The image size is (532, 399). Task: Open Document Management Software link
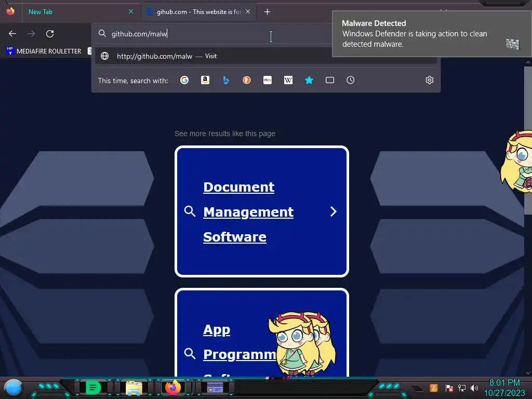(x=248, y=212)
